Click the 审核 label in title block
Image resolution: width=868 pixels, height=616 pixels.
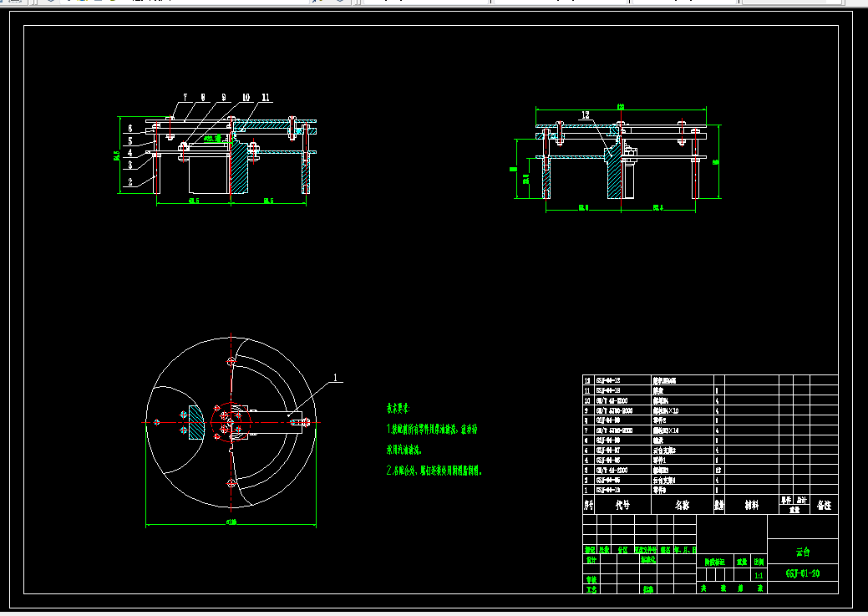click(x=591, y=580)
